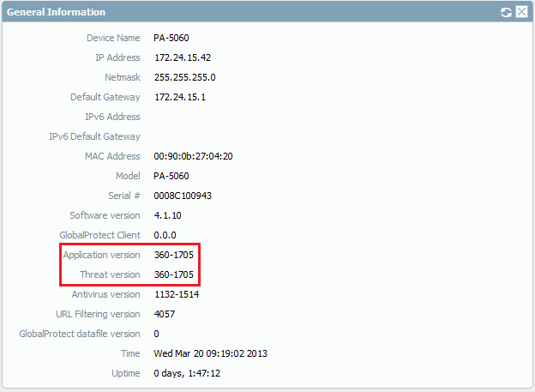Select Model value PA-5060
Viewport: 535px width, 392px height.
[x=171, y=176]
